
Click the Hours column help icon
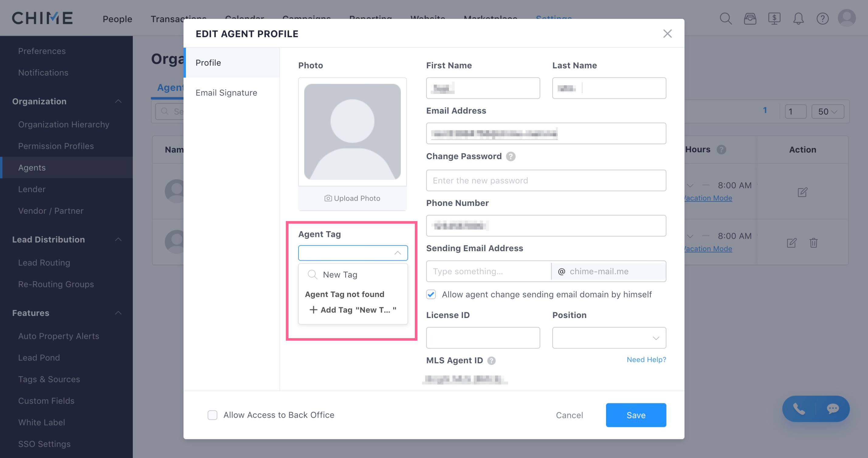[721, 149]
